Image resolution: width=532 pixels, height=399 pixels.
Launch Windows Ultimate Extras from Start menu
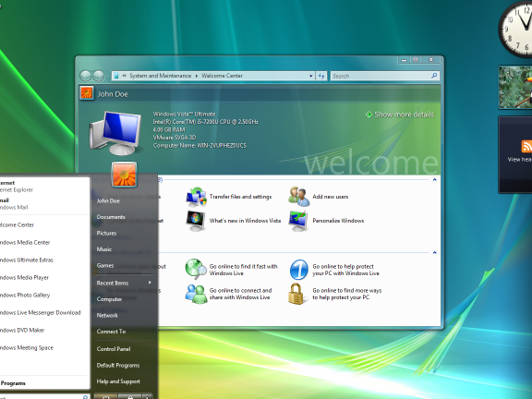click(x=27, y=260)
